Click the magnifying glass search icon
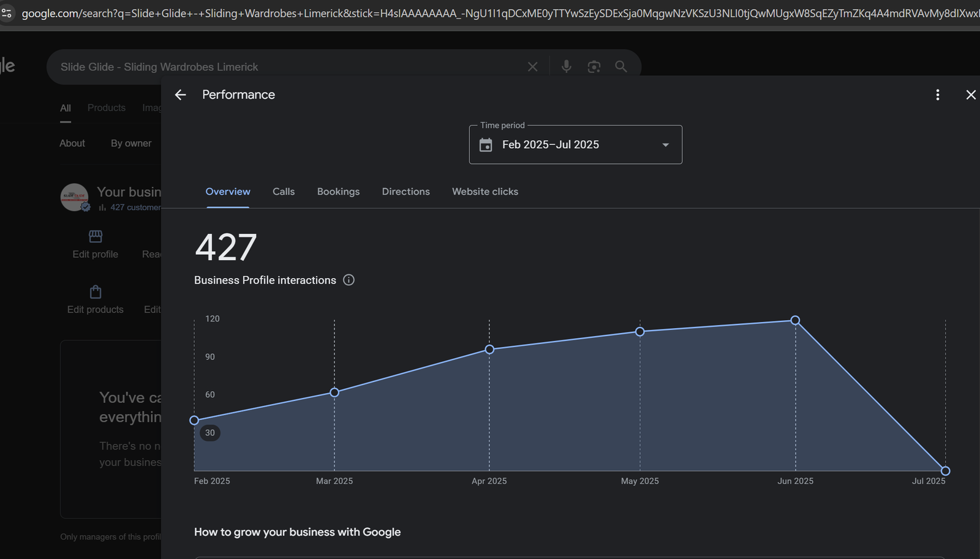Screen dimensions: 980x559 coord(621,67)
